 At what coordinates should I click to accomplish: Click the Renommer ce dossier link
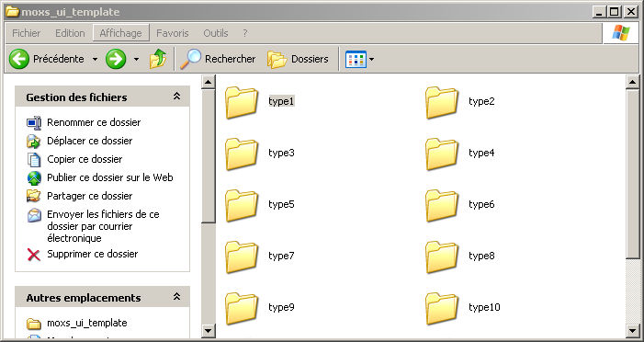94,122
